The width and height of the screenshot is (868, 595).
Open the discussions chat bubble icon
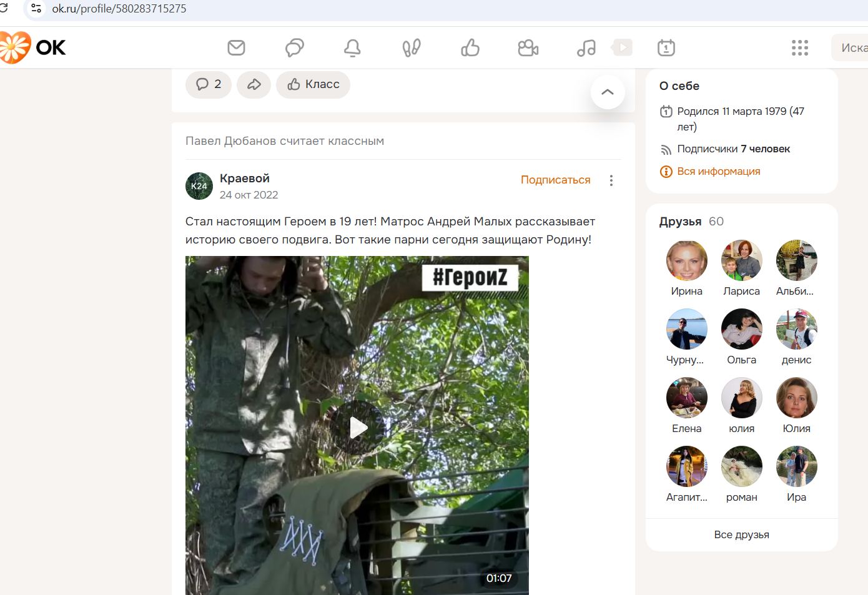(x=294, y=47)
